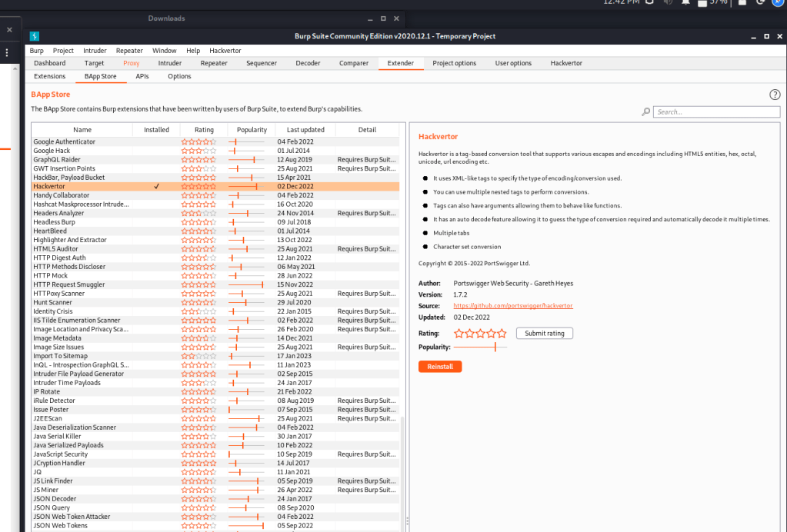Open the Intruder menu in the menu bar
This screenshot has width=787, height=532.
95,51
